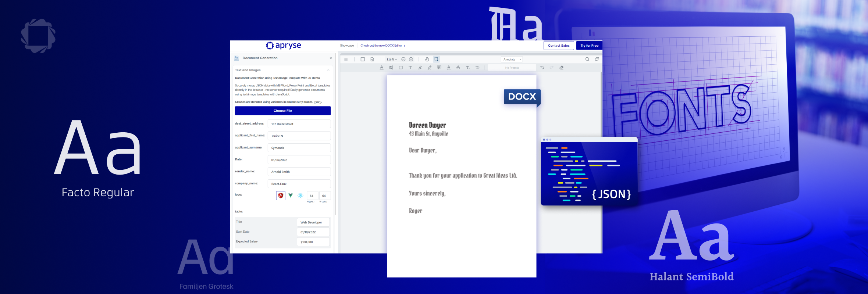Select the squiggly underline tool
Screen dimensions: 868x294
(x=449, y=68)
